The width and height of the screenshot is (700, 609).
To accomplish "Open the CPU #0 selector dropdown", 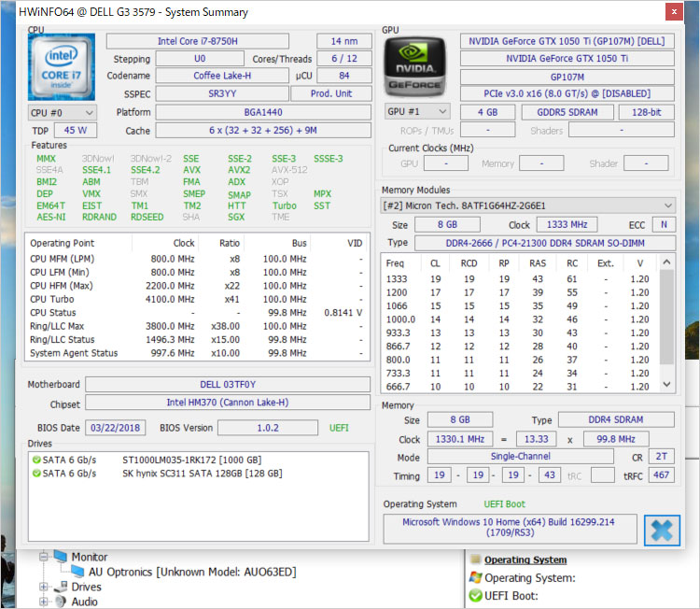I will tap(62, 112).
